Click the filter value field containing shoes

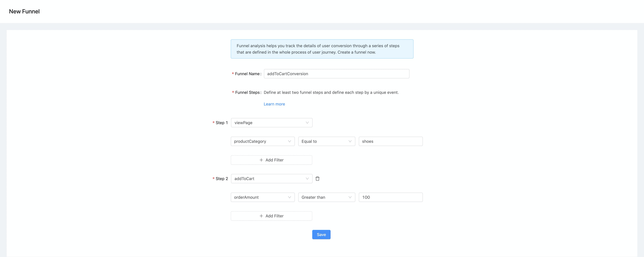(x=390, y=141)
